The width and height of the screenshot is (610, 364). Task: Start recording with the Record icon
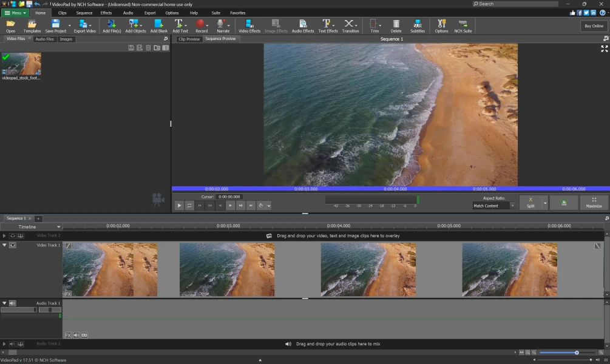pos(202,25)
